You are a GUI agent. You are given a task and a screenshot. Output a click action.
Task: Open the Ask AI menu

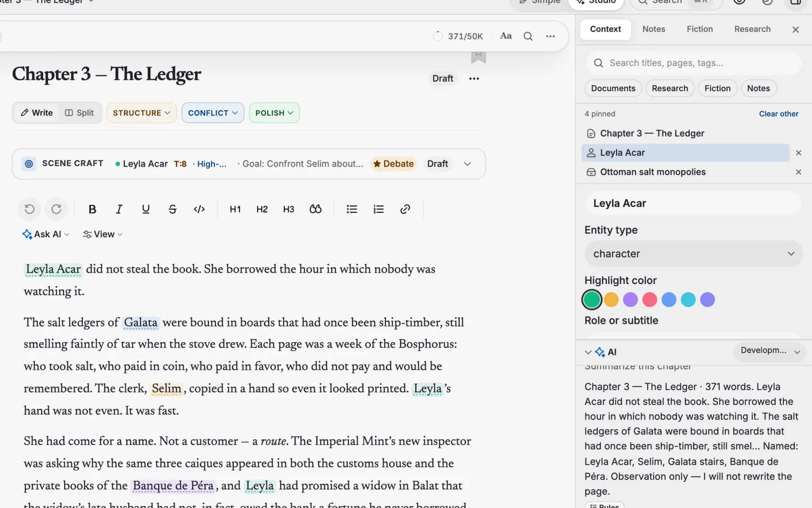tap(46, 234)
